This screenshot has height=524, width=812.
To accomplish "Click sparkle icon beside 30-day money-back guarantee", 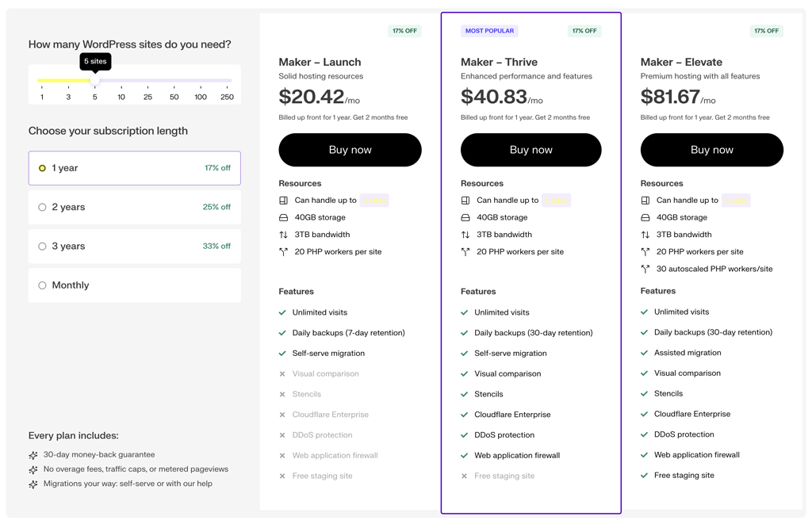I will pos(33,455).
